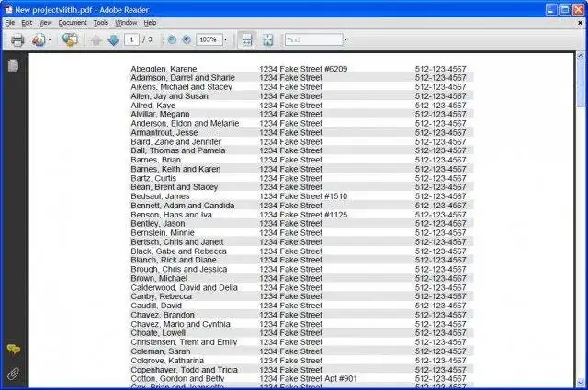Click the name 'Ball, Thomas and Pamela'

coord(178,150)
